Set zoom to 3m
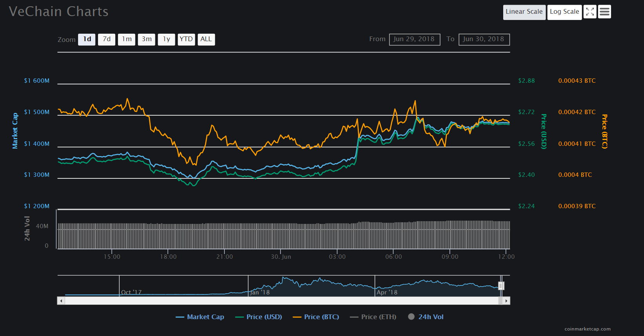Screen dimensions: 644x336 coord(147,39)
